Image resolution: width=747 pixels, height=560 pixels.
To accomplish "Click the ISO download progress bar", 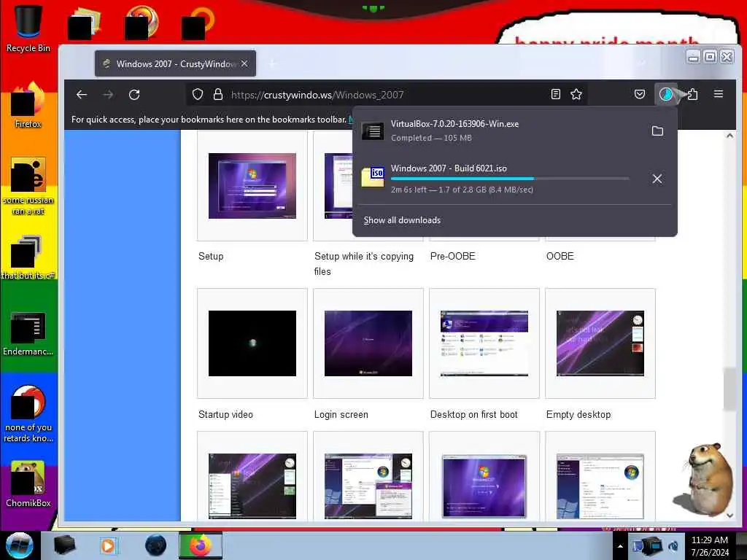I will click(x=510, y=179).
